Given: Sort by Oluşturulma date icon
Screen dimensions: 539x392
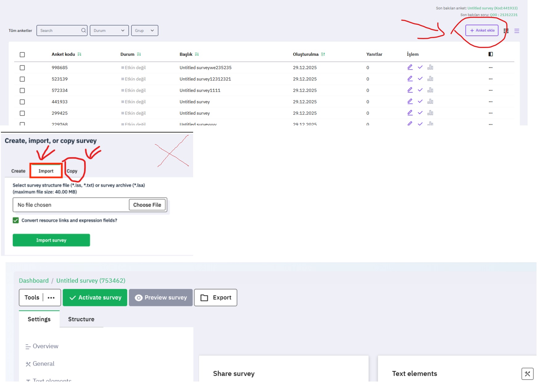Looking at the screenshot, I should tap(323, 54).
